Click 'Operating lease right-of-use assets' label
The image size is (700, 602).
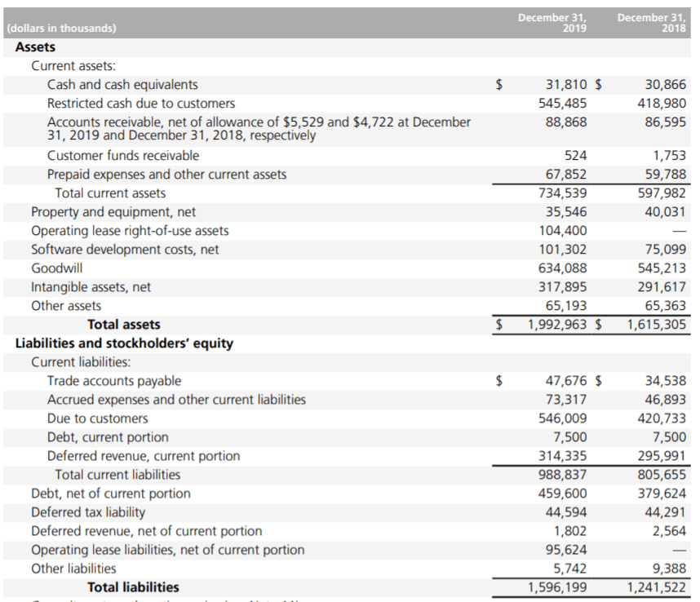(130, 230)
